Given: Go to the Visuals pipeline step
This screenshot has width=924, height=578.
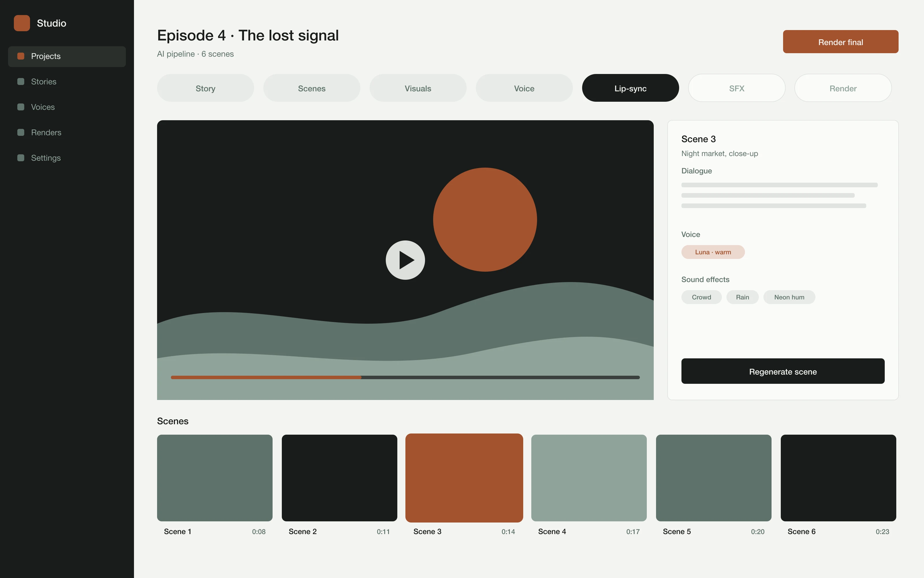Looking at the screenshot, I should pyautogui.click(x=418, y=88).
